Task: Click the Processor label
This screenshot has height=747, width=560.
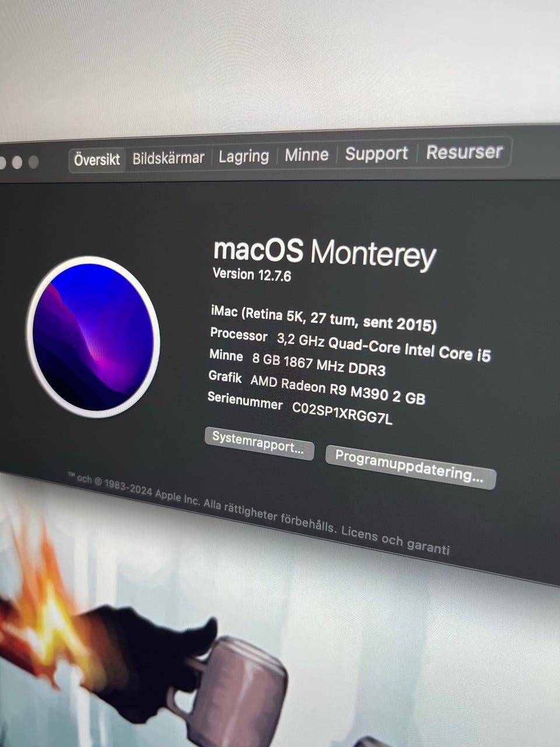Action: coord(239,336)
